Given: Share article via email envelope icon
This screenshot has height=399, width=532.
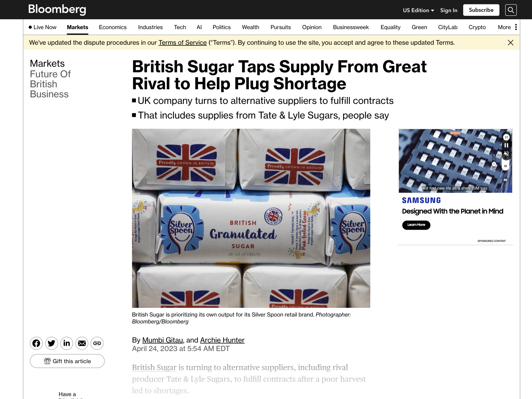Looking at the screenshot, I should [x=82, y=343].
